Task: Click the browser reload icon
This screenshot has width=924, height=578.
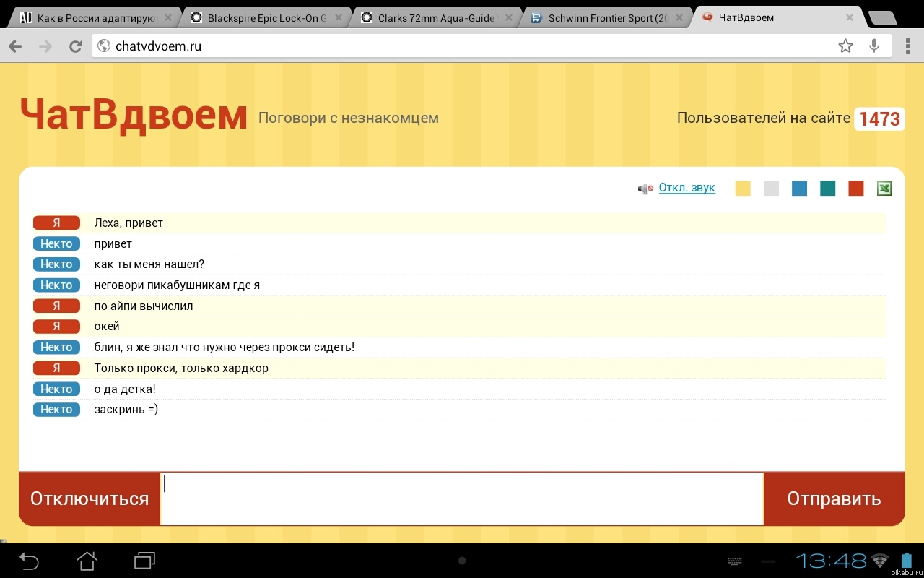Action: tap(75, 46)
